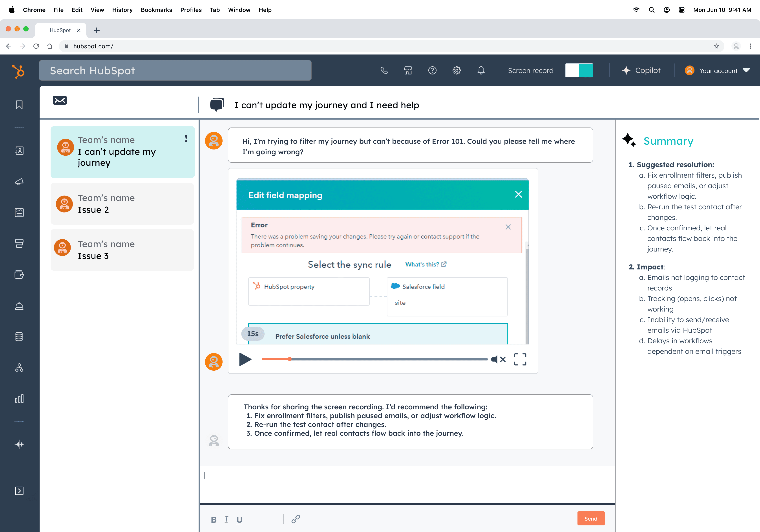Viewport: 760px width, 532px height.
Task: Click the inbox envelope icon
Action: 60,100
